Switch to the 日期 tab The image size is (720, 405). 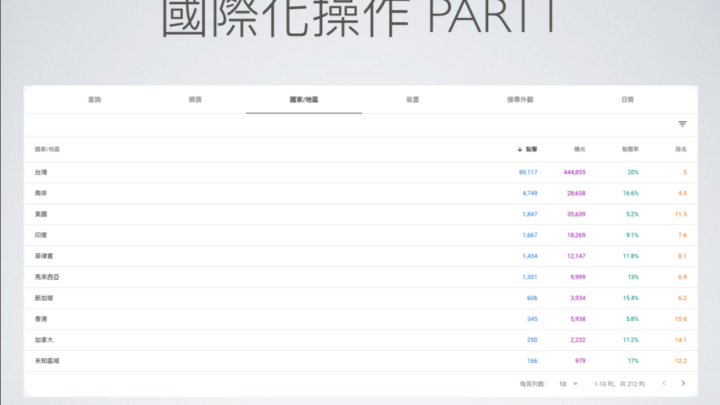(x=627, y=100)
